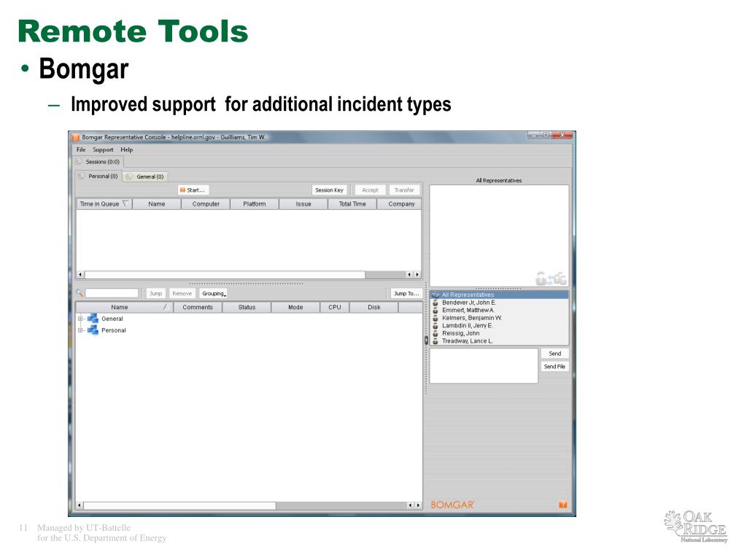
Task: Select the Personal computers group icon
Action: pyautogui.click(x=93, y=330)
